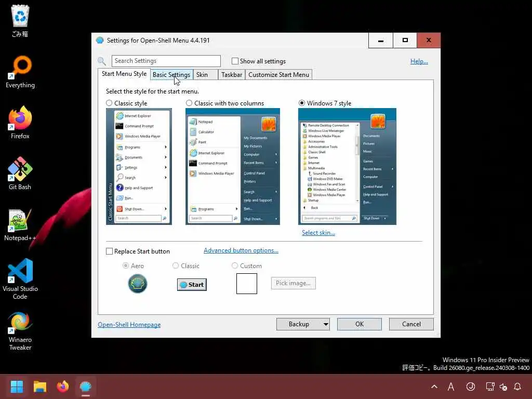Viewport: 532px width, 399px height.
Task: Open the notification bell in the tray
Action: tap(517, 387)
